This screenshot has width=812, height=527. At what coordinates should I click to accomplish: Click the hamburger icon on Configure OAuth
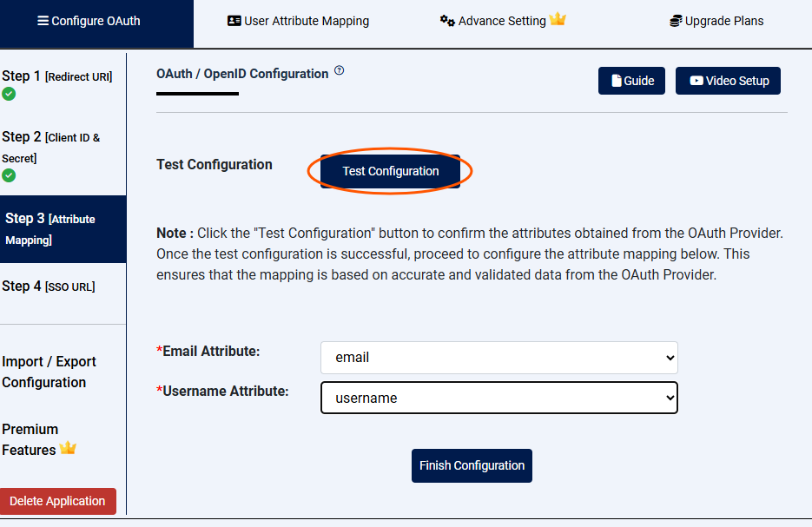coord(43,21)
